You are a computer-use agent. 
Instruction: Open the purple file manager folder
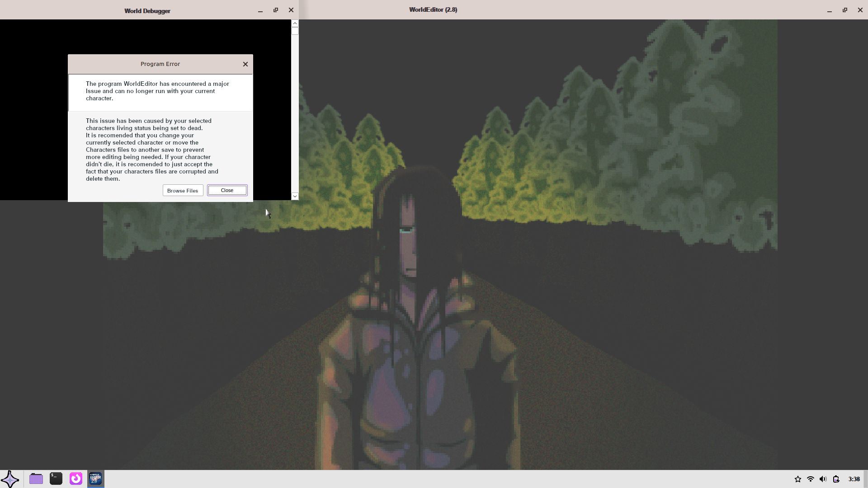pos(36,479)
